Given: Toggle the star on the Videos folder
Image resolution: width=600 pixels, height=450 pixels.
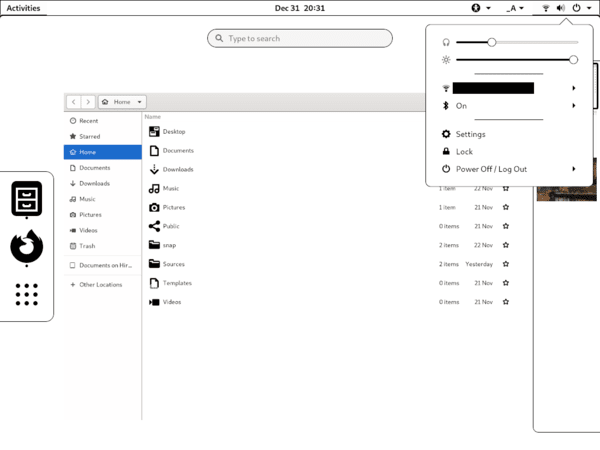Looking at the screenshot, I should [505, 302].
